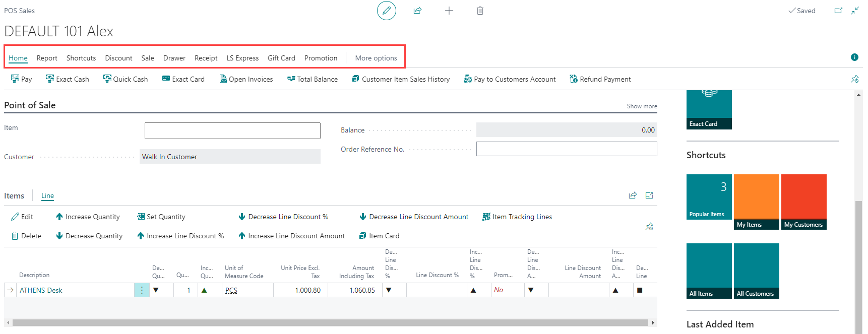Click the green information icon
Viewport: 868px width, 334px height.
pyautogui.click(x=854, y=57)
